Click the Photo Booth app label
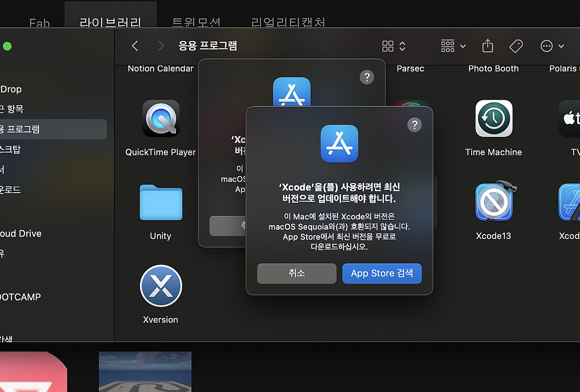The width and height of the screenshot is (580, 392). tap(493, 68)
